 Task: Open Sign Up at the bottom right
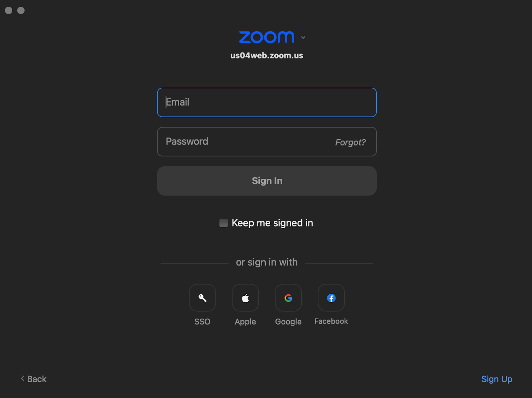[496, 379]
